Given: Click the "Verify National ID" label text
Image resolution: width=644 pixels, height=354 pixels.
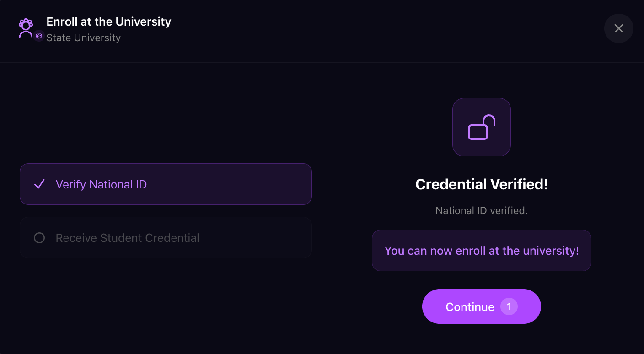Looking at the screenshot, I should tap(101, 184).
